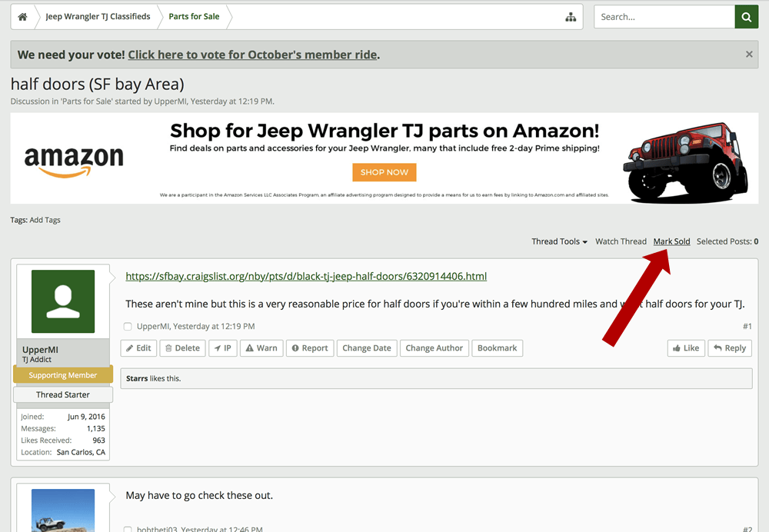Tick the checkbox beside bobthetj03 post
This screenshot has height=532, width=769.
[128, 530]
